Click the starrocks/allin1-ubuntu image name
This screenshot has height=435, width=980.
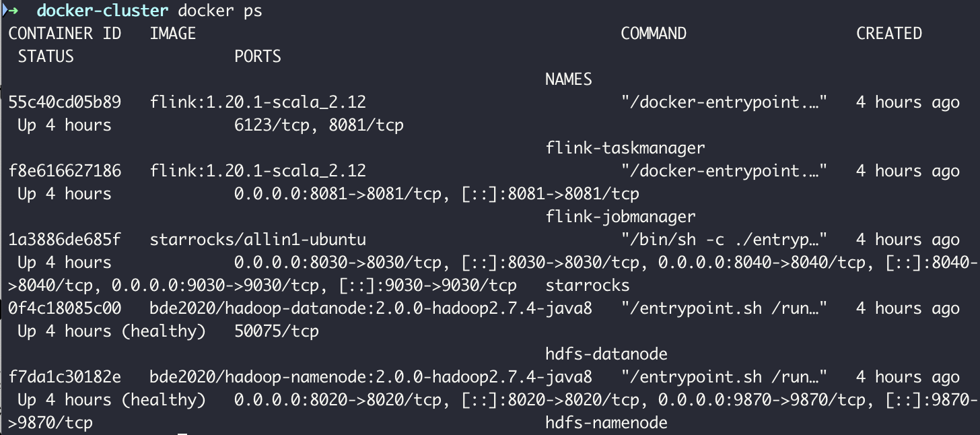[x=258, y=240]
